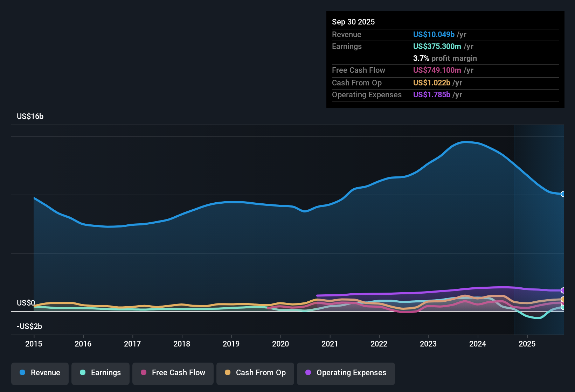Click the Free Cash Flow value in tooltip
The image size is (575, 392).
[x=437, y=70]
